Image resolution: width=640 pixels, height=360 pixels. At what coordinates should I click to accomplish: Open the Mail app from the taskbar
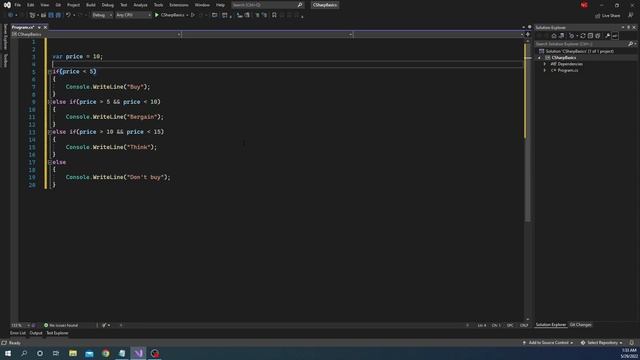tap(89, 353)
